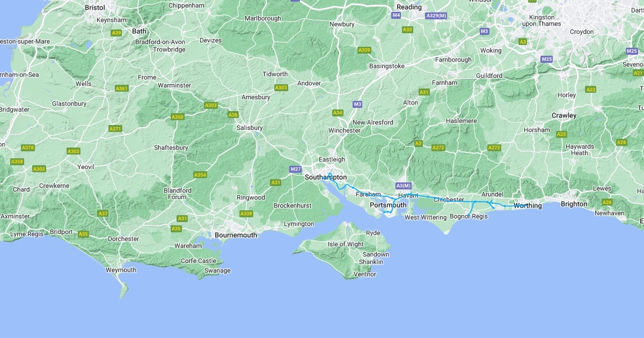Select the Salisbury place label
Screen dimensions: 644x338
tap(250, 128)
